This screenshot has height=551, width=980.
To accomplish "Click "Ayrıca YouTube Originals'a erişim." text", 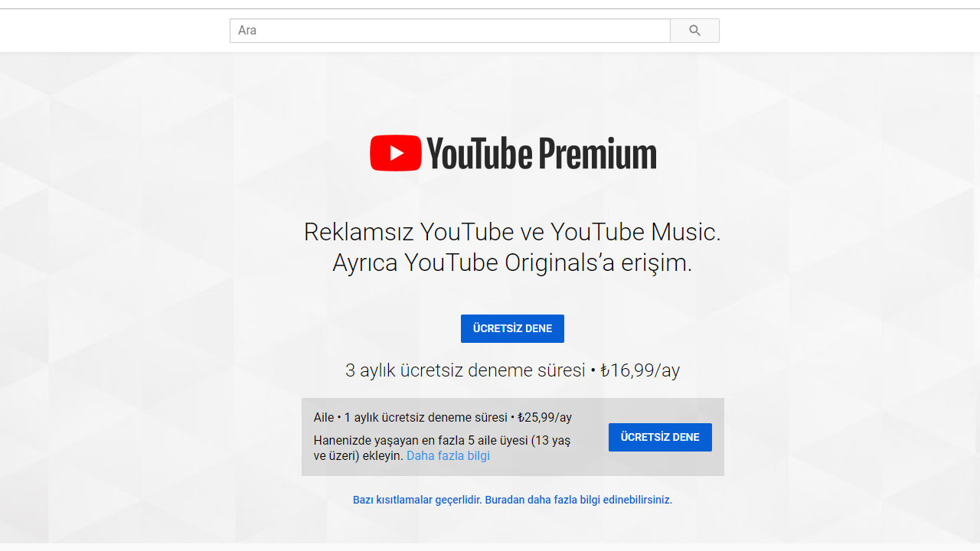I will click(512, 262).
